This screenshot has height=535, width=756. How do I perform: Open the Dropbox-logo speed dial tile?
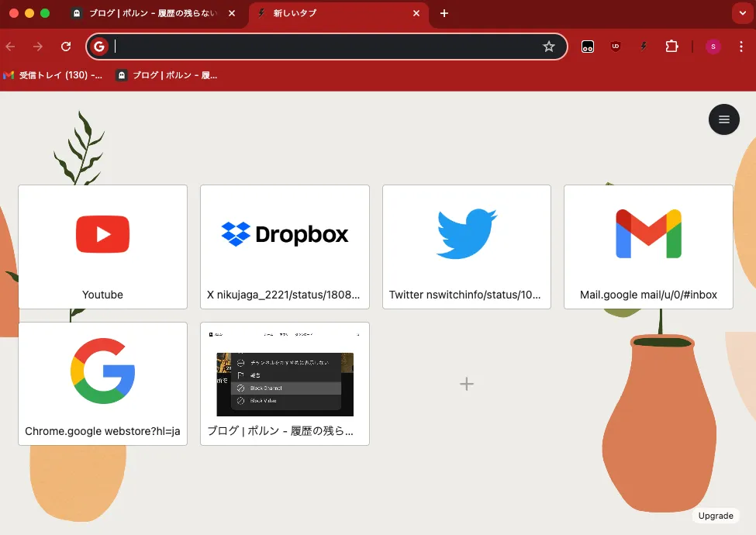(285, 247)
